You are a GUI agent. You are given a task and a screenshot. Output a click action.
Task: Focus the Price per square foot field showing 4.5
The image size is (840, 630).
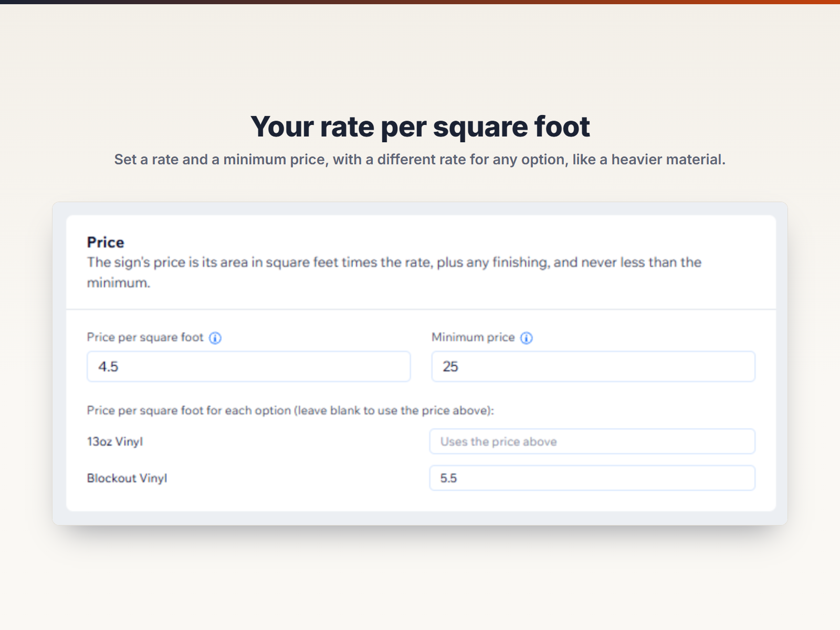pyautogui.click(x=249, y=366)
